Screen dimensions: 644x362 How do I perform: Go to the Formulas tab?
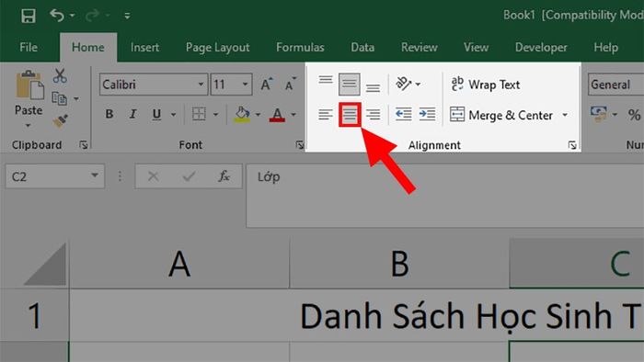(x=300, y=48)
